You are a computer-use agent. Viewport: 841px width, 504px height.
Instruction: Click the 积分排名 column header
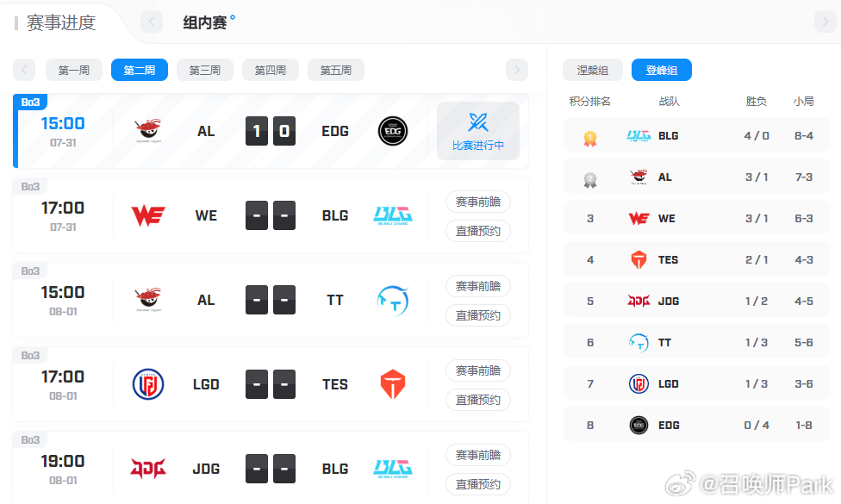[x=590, y=102]
